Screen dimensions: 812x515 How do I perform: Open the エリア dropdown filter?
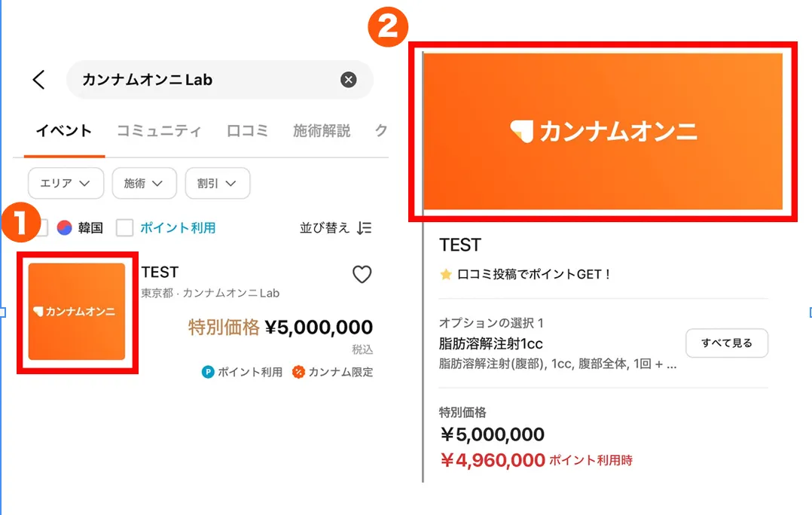click(x=66, y=183)
